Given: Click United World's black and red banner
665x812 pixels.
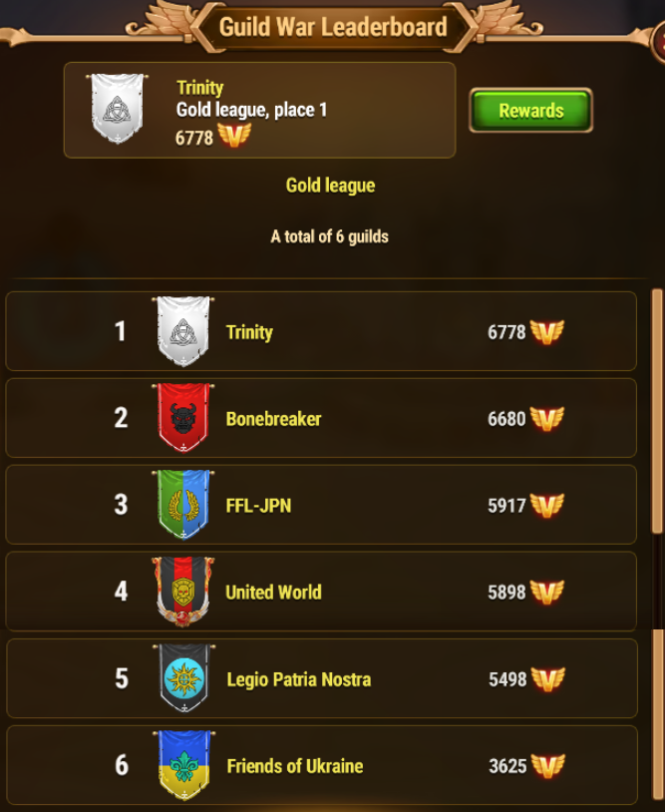Looking at the screenshot, I should [183, 592].
